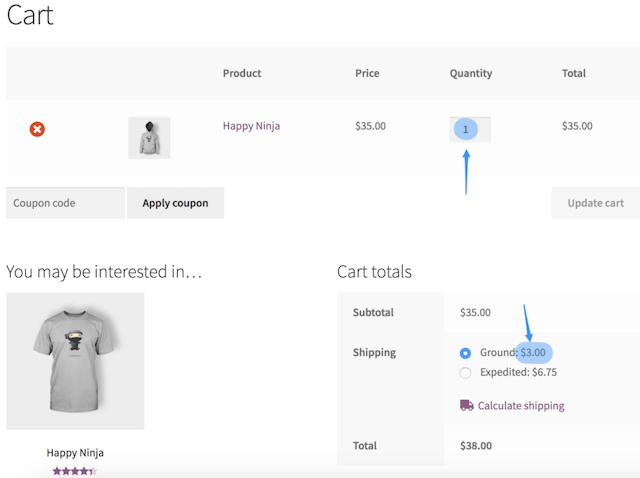Viewport: 640px width, 478px height.
Task: Select the Expedited shipping radio button
Action: coord(465,373)
